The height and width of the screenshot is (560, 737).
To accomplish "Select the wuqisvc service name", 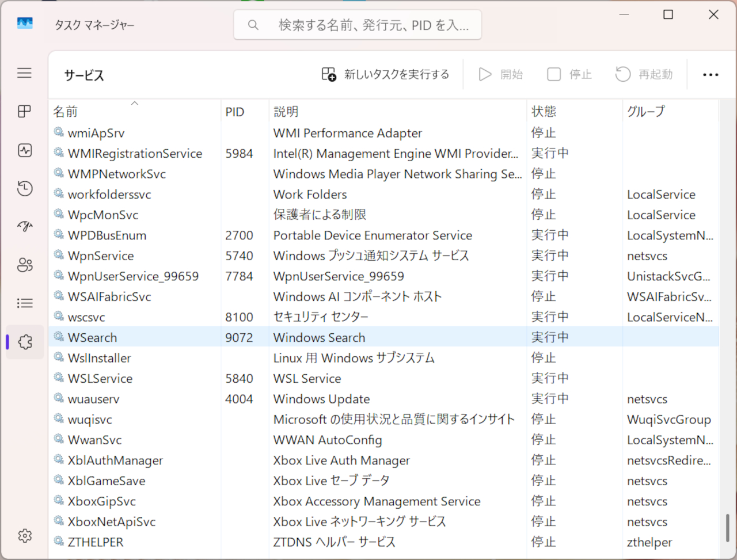I will coord(90,420).
